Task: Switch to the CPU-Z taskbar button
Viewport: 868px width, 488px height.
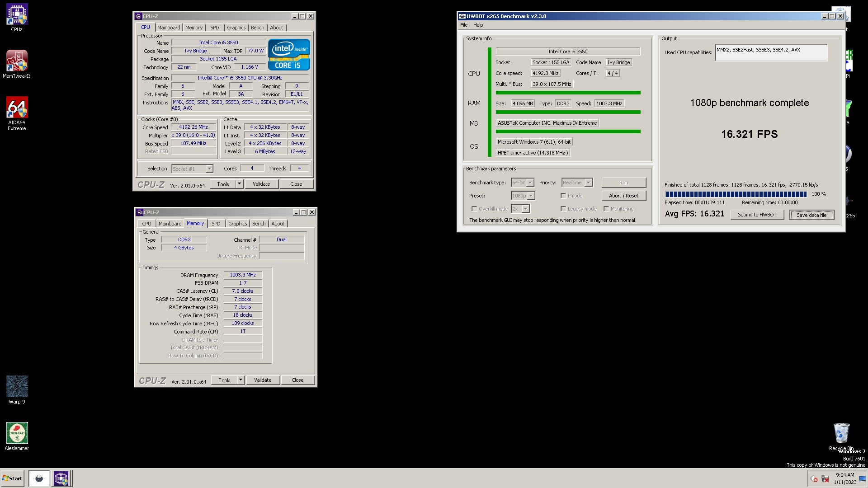Action: tap(61, 479)
